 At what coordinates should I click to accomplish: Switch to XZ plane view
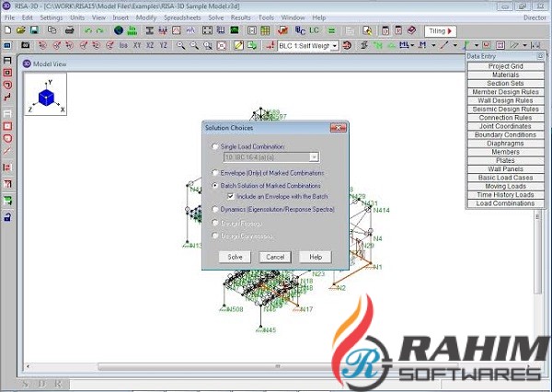tap(150, 45)
